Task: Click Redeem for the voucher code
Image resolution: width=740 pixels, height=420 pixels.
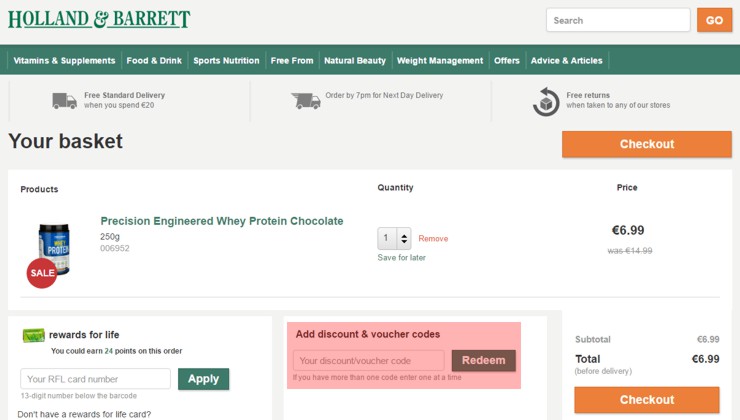Action: point(483,361)
